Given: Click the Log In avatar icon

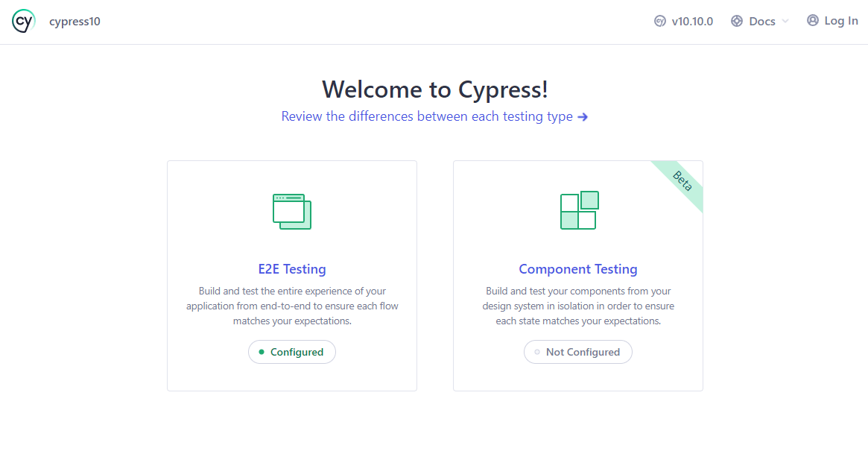Looking at the screenshot, I should 812,20.
